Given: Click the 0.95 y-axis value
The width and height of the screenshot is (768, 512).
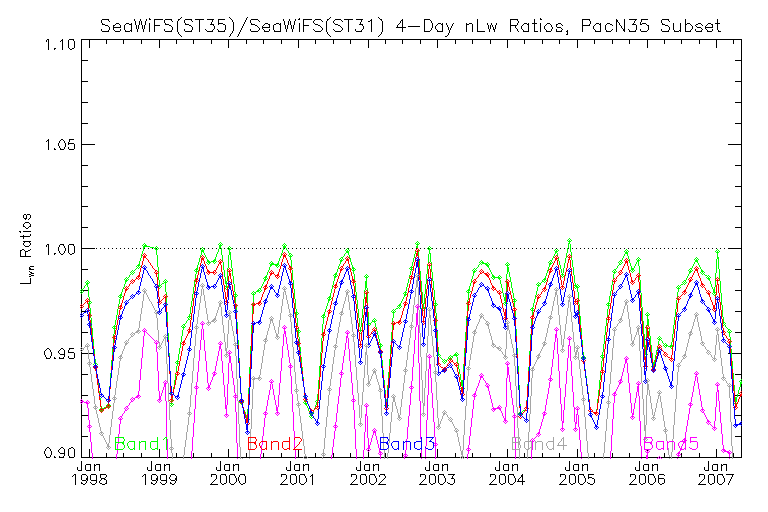Looking at the screenshot, I should pos(60,353).
